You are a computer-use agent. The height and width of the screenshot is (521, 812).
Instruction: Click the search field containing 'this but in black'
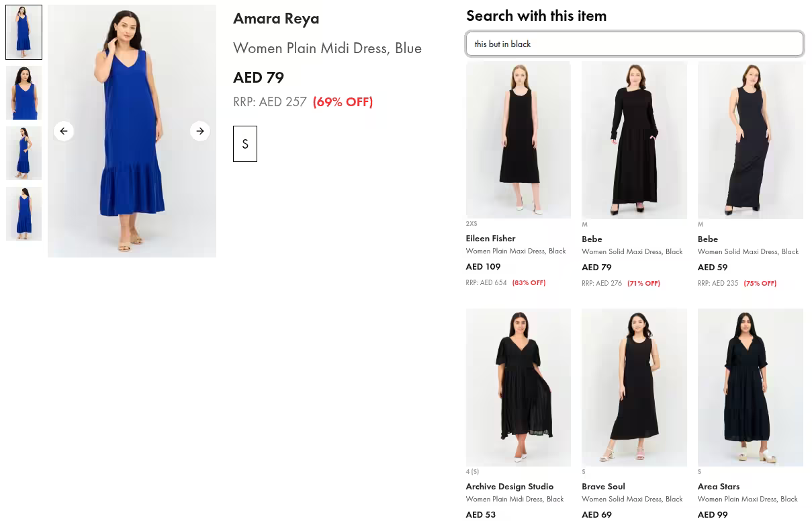click(635, 44)
